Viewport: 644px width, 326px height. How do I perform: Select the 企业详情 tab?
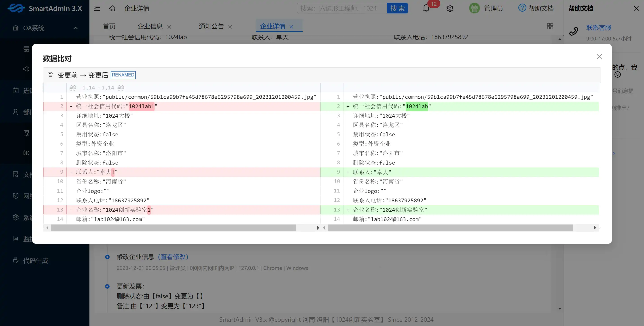tap(272, 26)
